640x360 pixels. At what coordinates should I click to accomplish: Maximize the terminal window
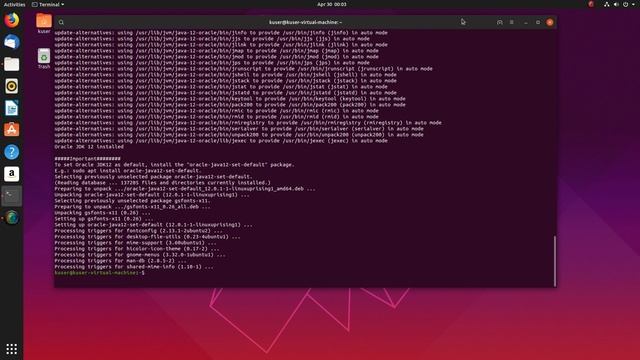[538, 22]
